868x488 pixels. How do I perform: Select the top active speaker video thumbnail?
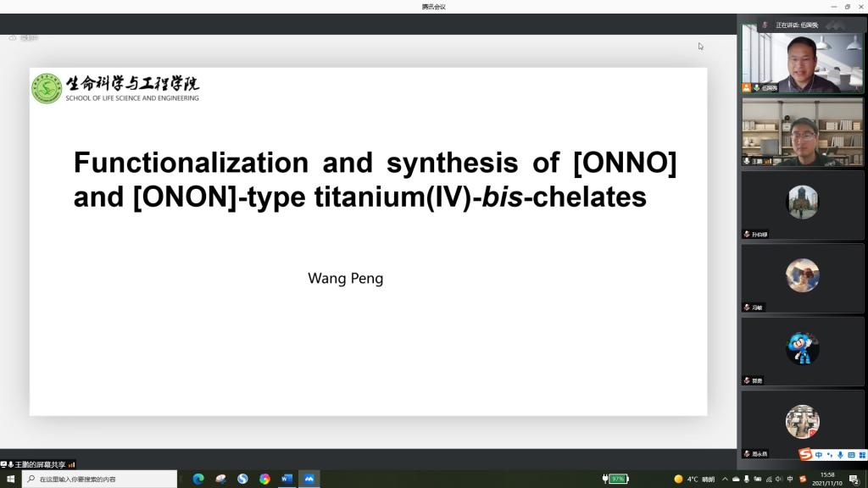(802, 59)
